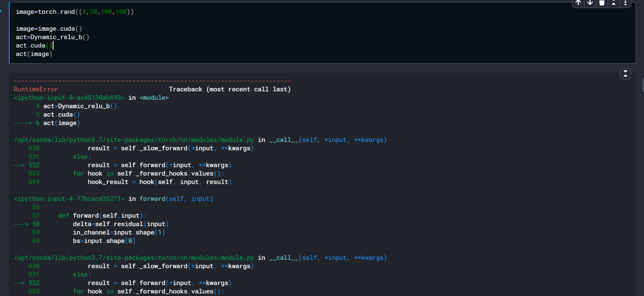The height and width of the screenshot is (296, 644).
Task: Click the torch.rand line in the code cell
Action: tap(75, 12)
